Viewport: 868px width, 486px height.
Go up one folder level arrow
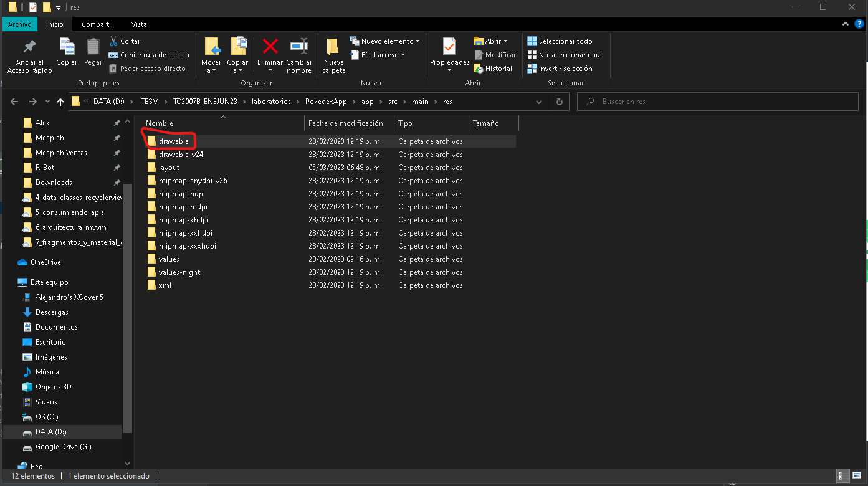(60, 102)
